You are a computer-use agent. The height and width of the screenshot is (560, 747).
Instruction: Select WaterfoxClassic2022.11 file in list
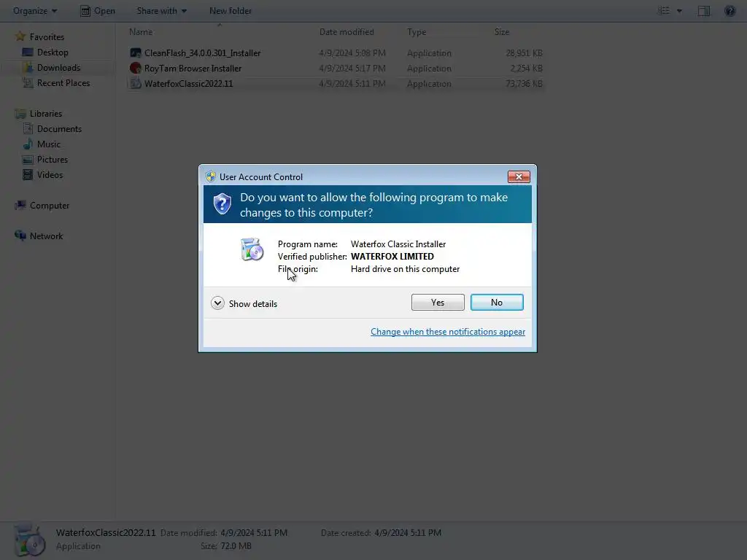(x=189, y=83)
